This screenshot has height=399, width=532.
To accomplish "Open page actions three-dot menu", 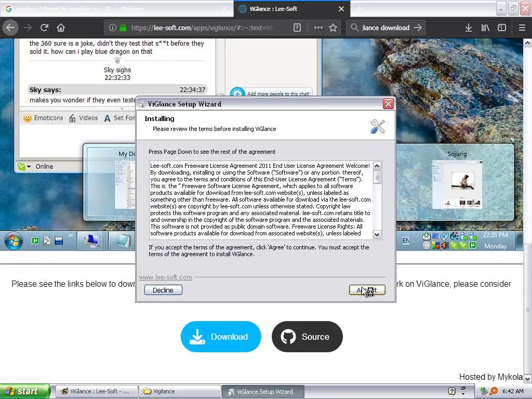I will (x=318, y=28).
